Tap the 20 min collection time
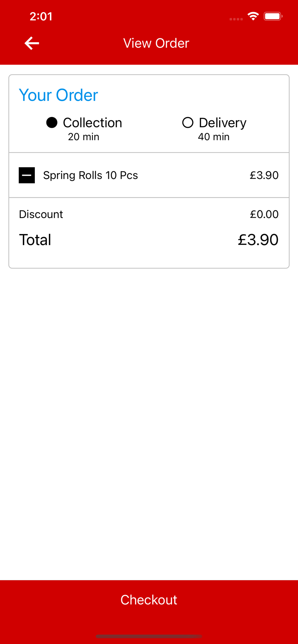Screen dimensions: 298x644 [84, 137]
